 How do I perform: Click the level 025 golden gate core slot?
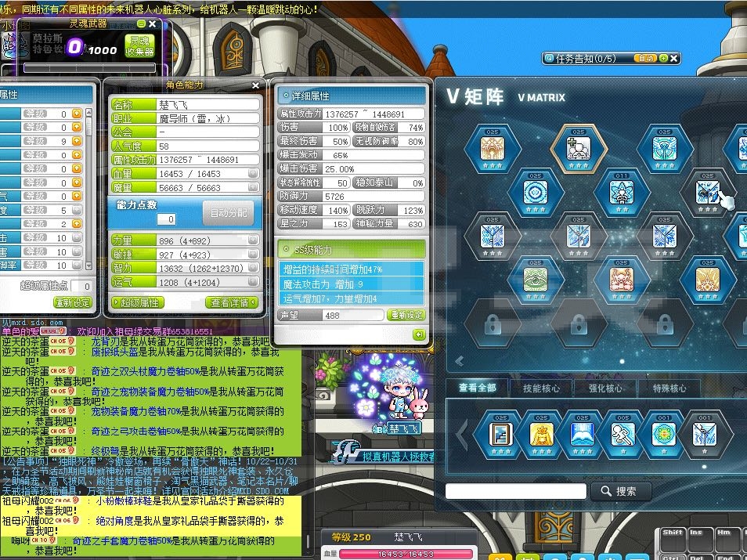493,149
